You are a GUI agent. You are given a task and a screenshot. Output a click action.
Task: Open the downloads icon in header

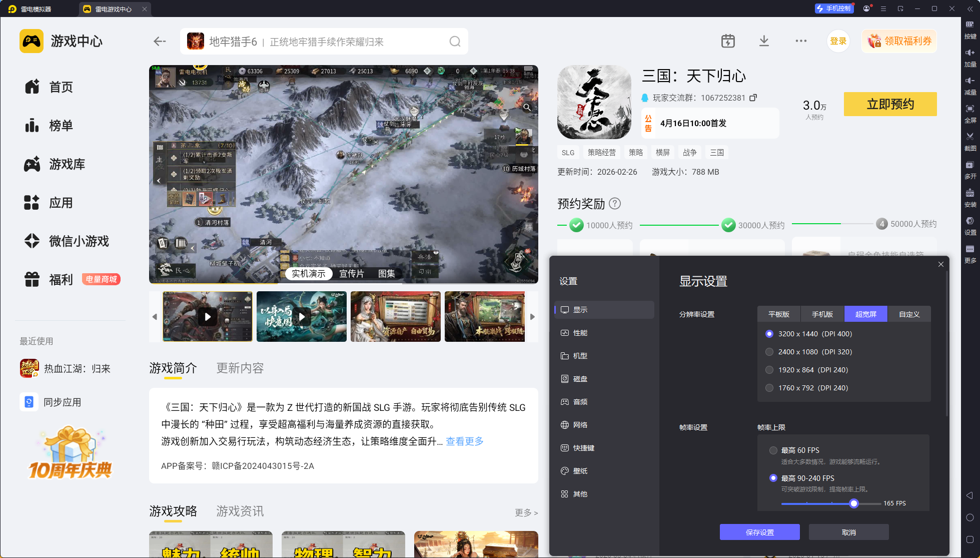[764, 41]
